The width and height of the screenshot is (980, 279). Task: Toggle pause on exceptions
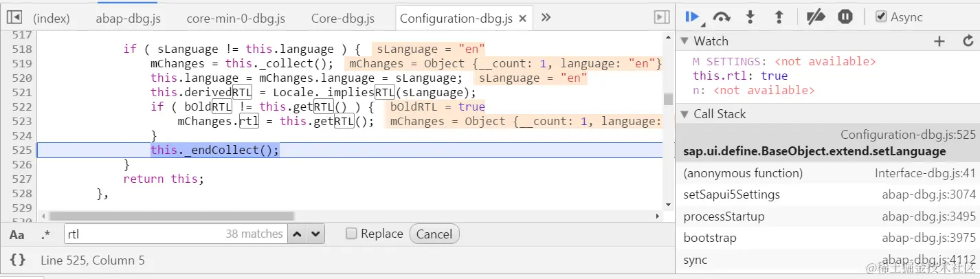[x=845, y=17]
